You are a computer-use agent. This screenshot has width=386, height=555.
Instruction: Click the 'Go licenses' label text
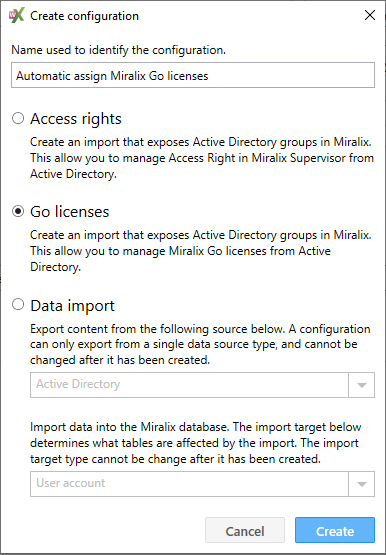pos(70,212)
